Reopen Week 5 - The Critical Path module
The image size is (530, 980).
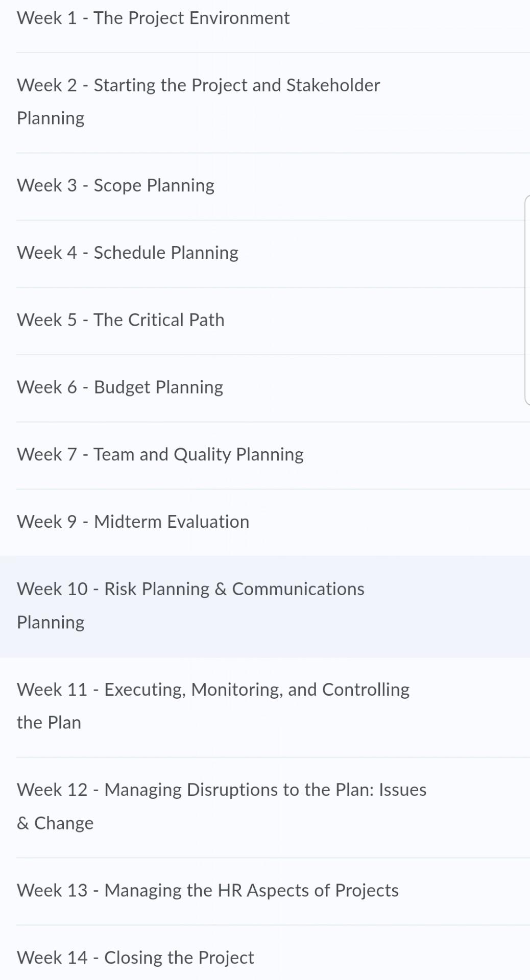point(121,320)
